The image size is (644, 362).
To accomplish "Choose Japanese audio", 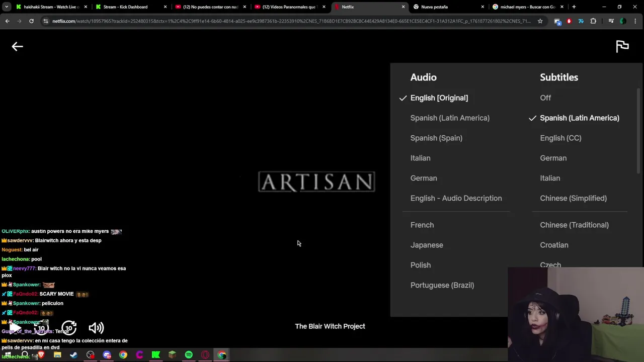I will pos(427,245).
